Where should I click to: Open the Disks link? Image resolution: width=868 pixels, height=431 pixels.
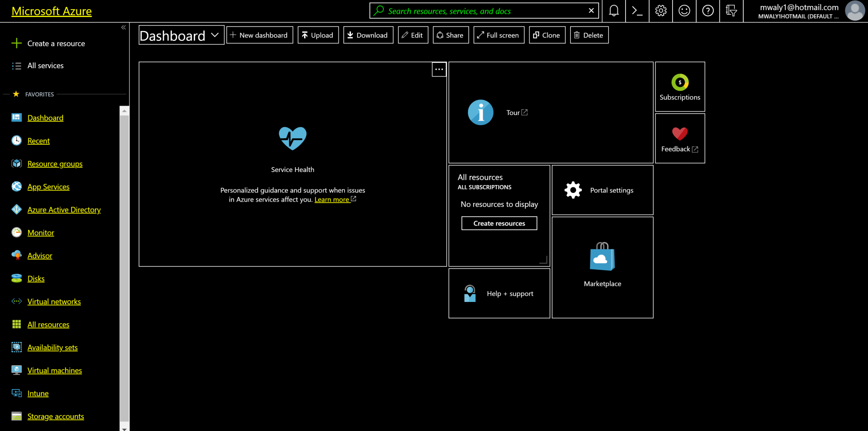tap(36, 279)
